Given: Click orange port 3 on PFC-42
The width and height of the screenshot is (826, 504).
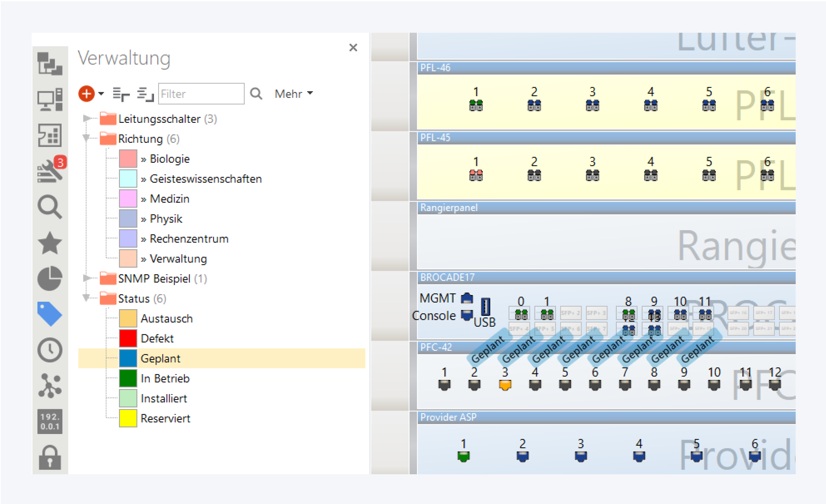Looking at the screenshot, I should coord(505,385).
